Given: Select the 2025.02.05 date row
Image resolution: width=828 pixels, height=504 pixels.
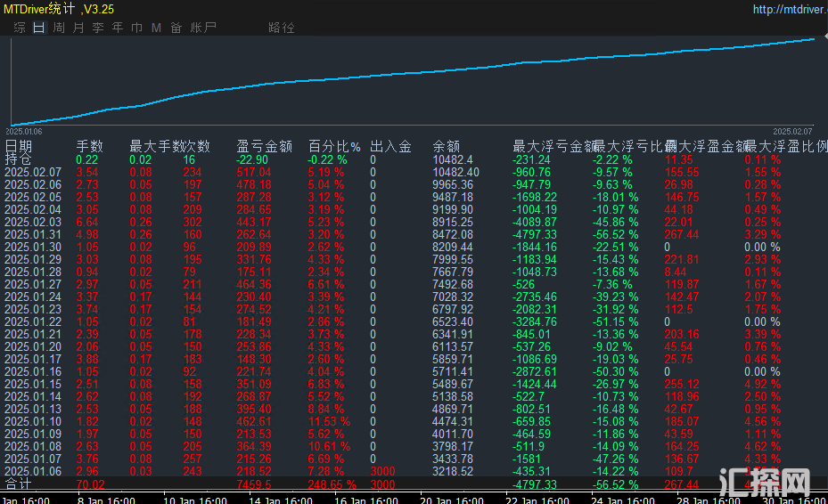Looking at the screenshot, I should 414,197.
